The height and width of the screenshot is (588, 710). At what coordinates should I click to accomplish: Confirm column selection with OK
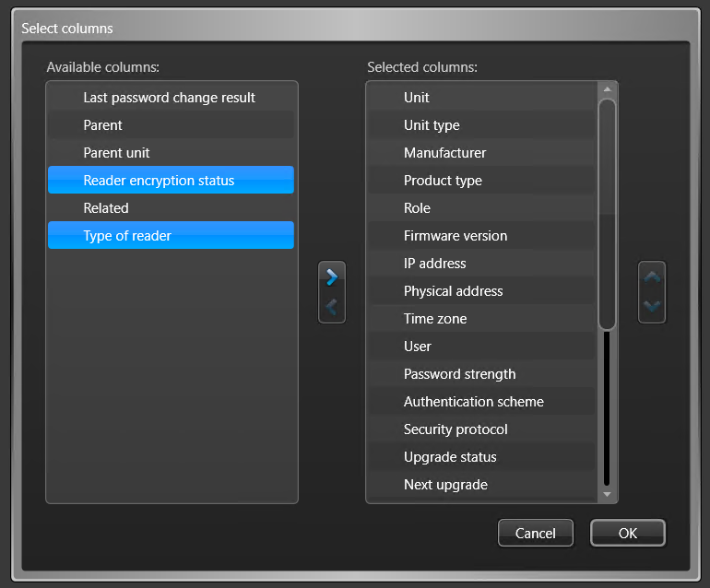pos(628,534)
